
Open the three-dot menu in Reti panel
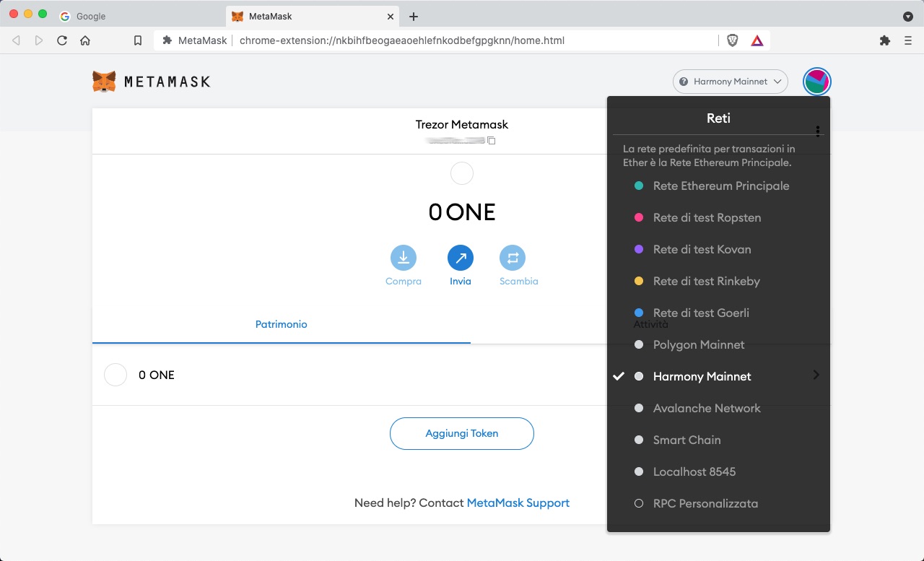click(818, 131)
